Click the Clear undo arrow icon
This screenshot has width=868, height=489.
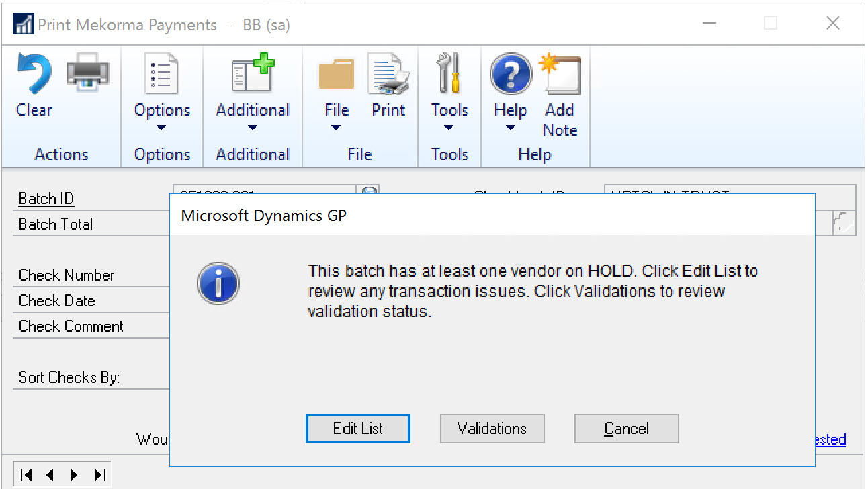(34, 74)
